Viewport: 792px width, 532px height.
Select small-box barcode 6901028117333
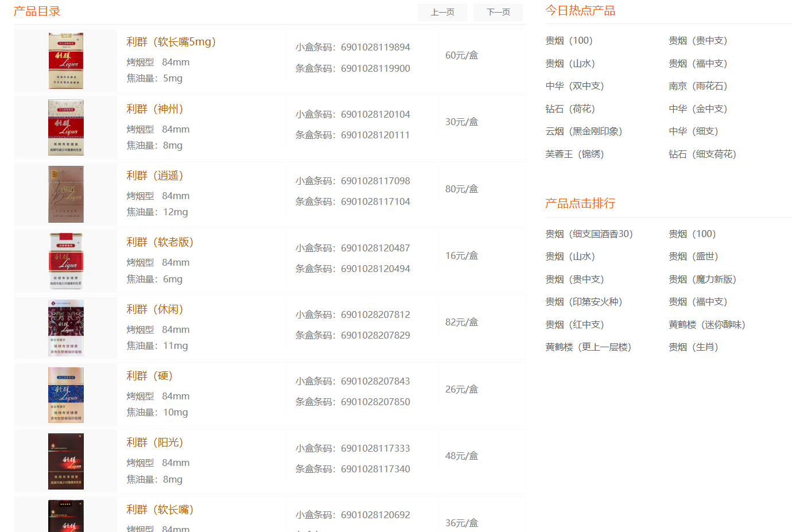pos(375,449)
